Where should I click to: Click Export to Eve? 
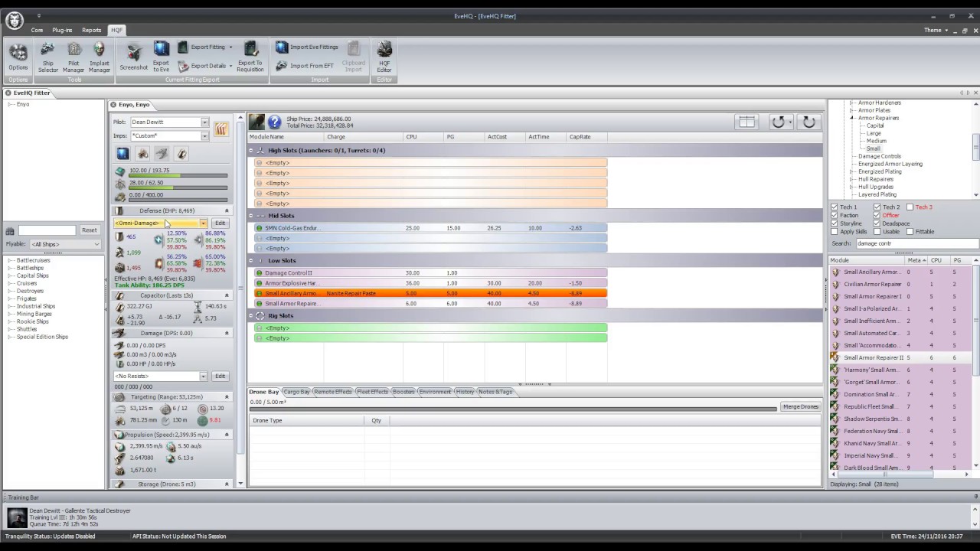coord(161,57)
